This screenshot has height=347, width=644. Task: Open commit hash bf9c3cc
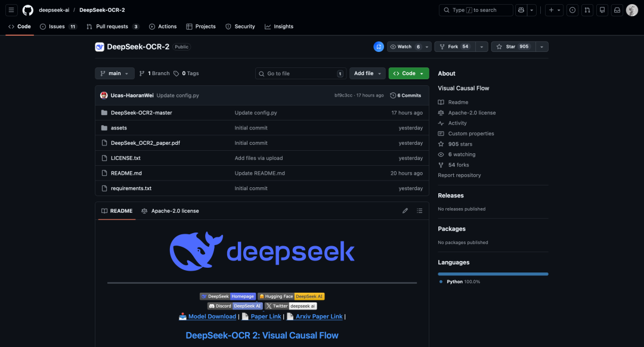(343, 95)
